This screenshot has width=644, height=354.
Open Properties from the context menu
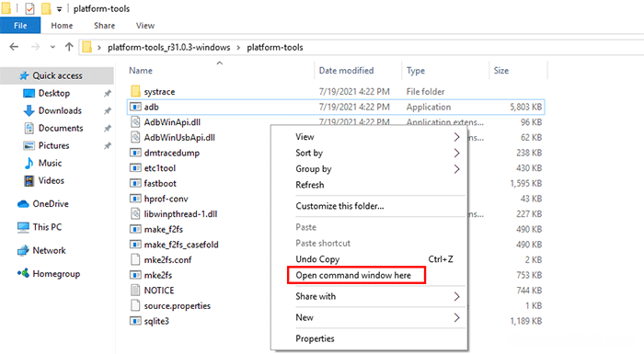(315, 338)
